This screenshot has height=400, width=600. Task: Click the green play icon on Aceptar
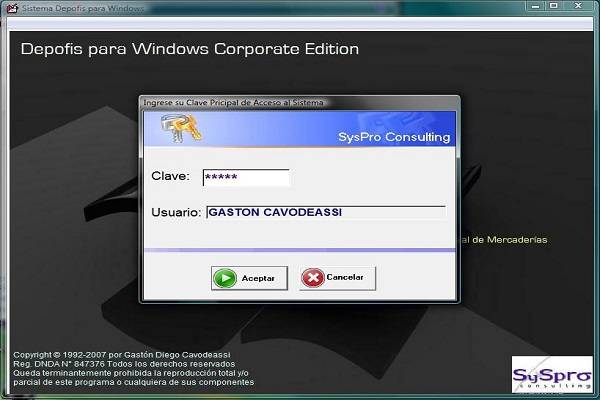tap(225, 278)
